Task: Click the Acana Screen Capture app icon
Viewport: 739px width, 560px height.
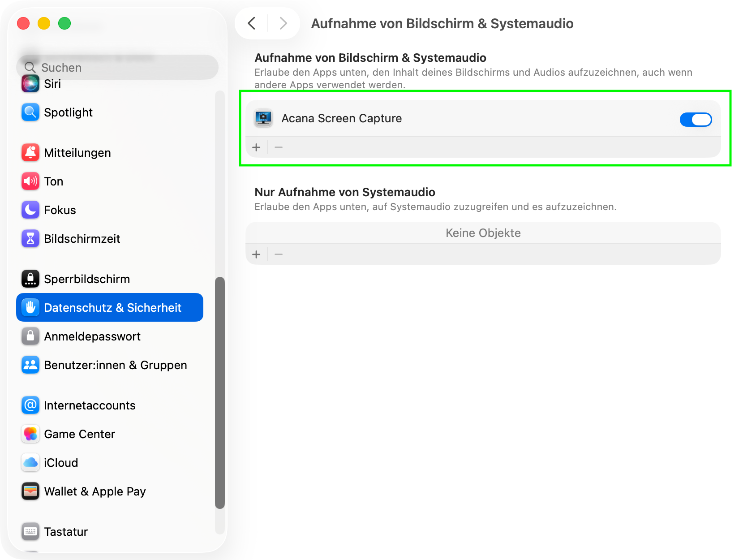Action: point(263,118)
